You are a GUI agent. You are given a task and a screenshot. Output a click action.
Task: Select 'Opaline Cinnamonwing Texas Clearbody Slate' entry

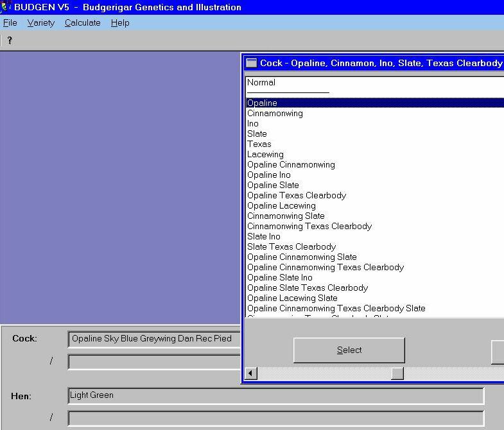coord(375,309)
